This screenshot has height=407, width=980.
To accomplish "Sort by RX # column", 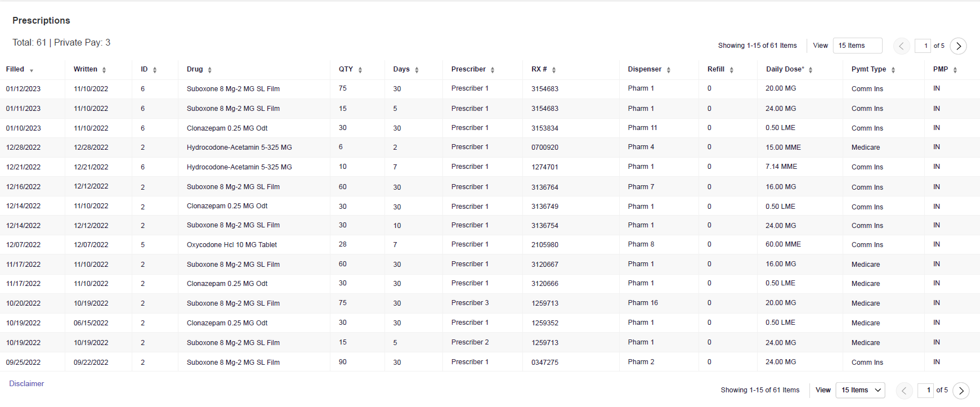I will 554,70.
